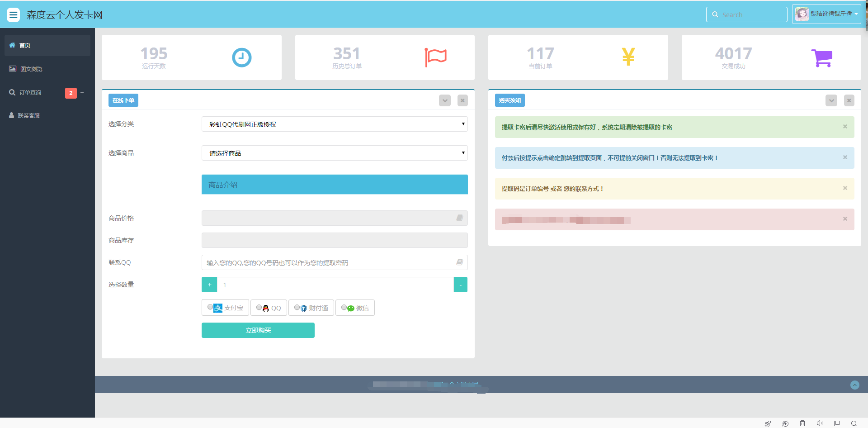Click the shopping cart icon on 交易成功 card
This screenshot has width=868, height=428.
pos(822,58)
